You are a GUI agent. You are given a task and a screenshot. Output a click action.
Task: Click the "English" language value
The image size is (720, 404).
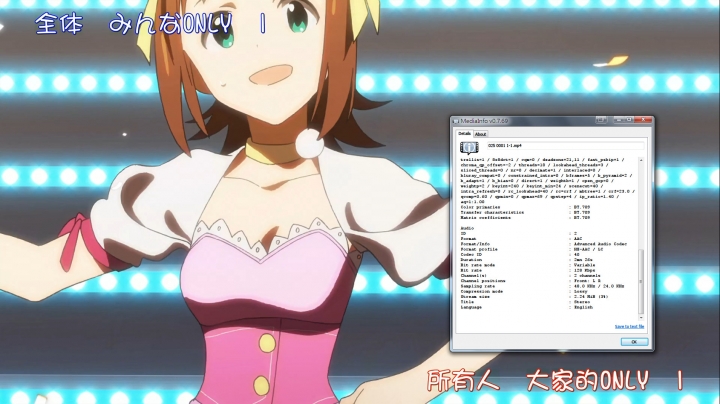(583, 307)
